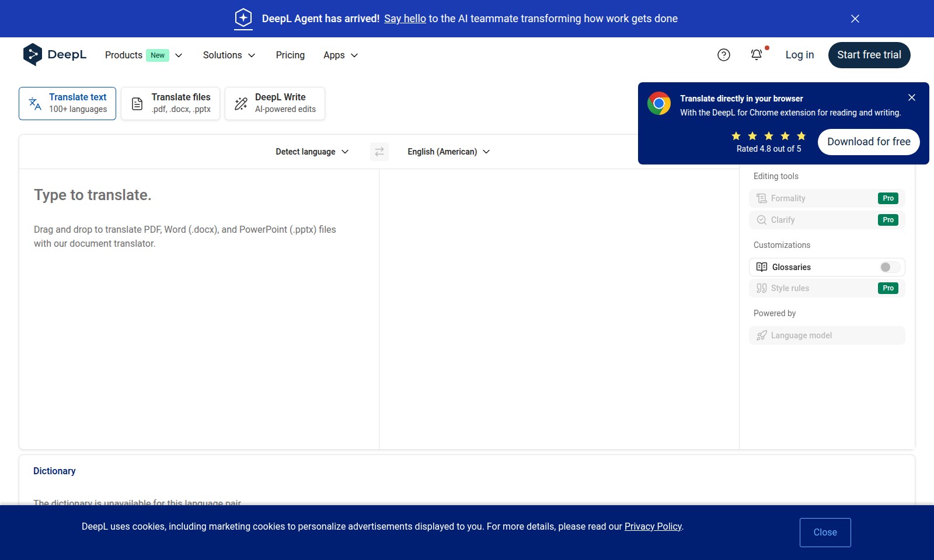The height and width of the screenshot is (560, 934).
Task: Click the DeepL logo
Action: pyautogui.click(x=54, y=55)
